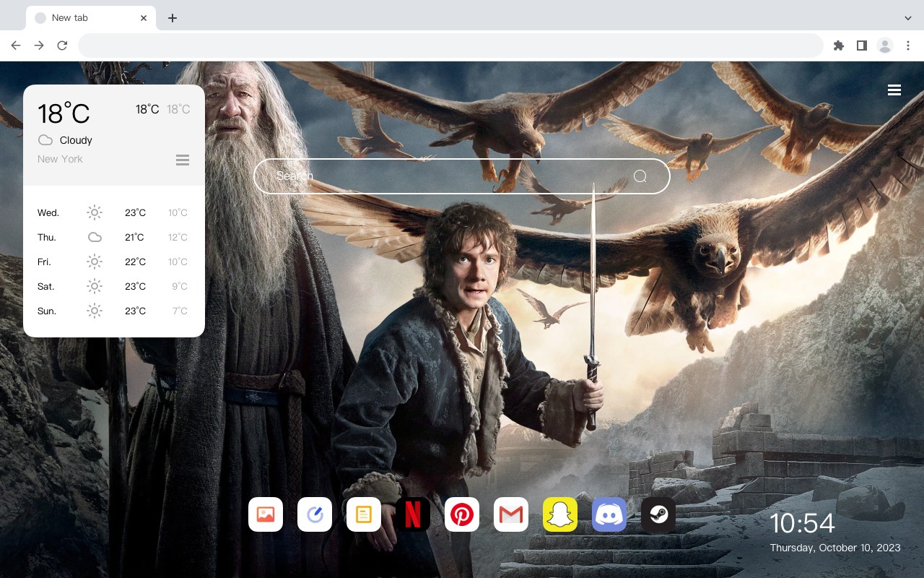The image size is (924, 578).
Task: Open the profile avatar menu
Action: (885, 46)
